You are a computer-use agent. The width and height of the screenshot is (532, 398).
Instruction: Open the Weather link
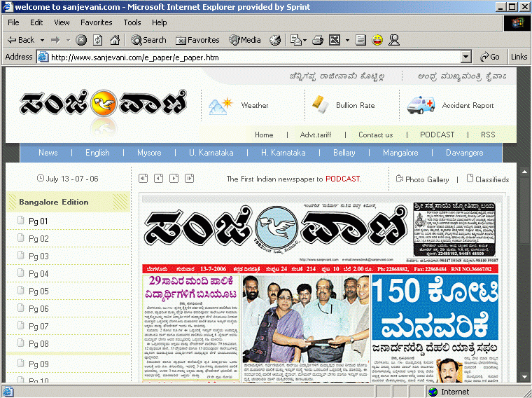coord(255,105)
